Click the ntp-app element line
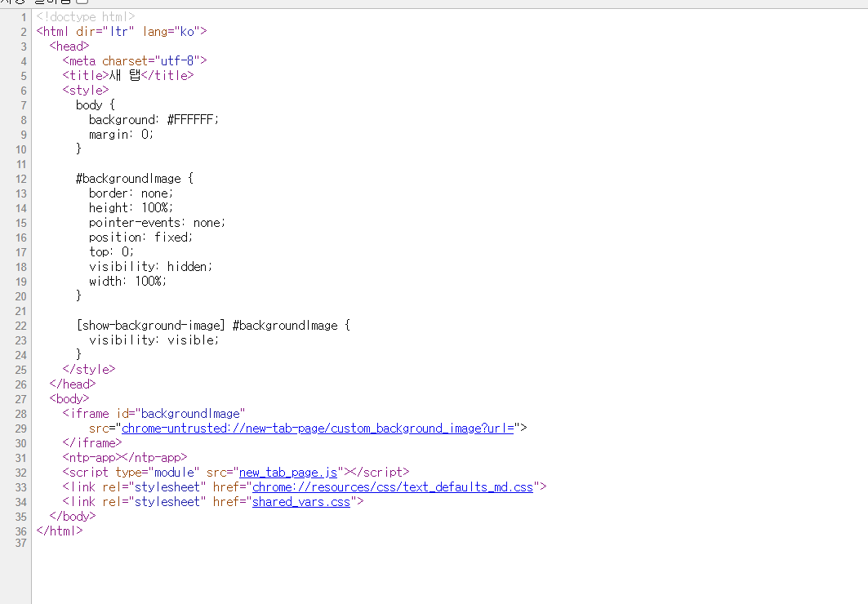 click(x=125, y=457)
